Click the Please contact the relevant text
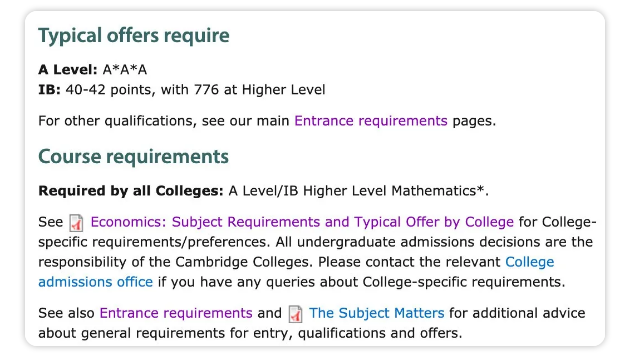 point(409,262)
